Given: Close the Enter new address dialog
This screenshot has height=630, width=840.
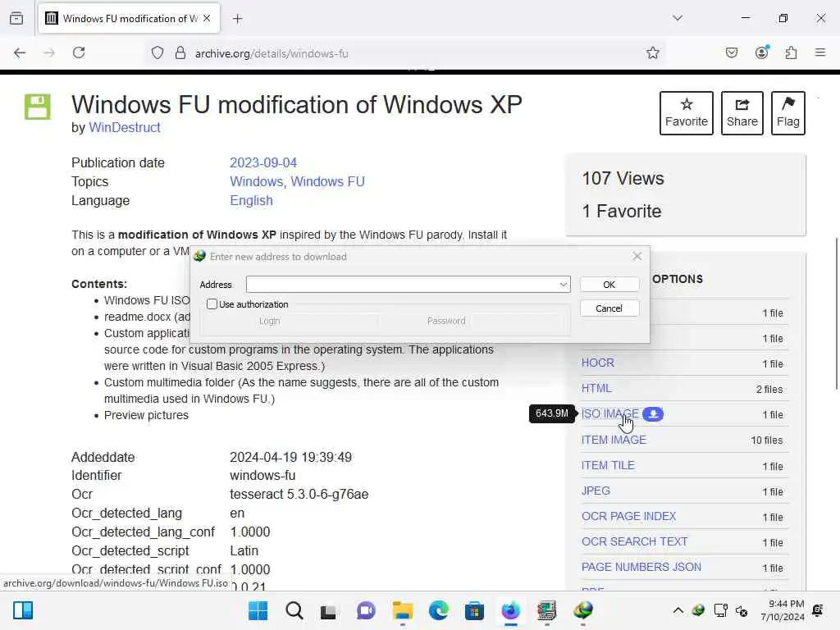Looking at the screenshot, I should pyautogui.click(x=637, y=256).
